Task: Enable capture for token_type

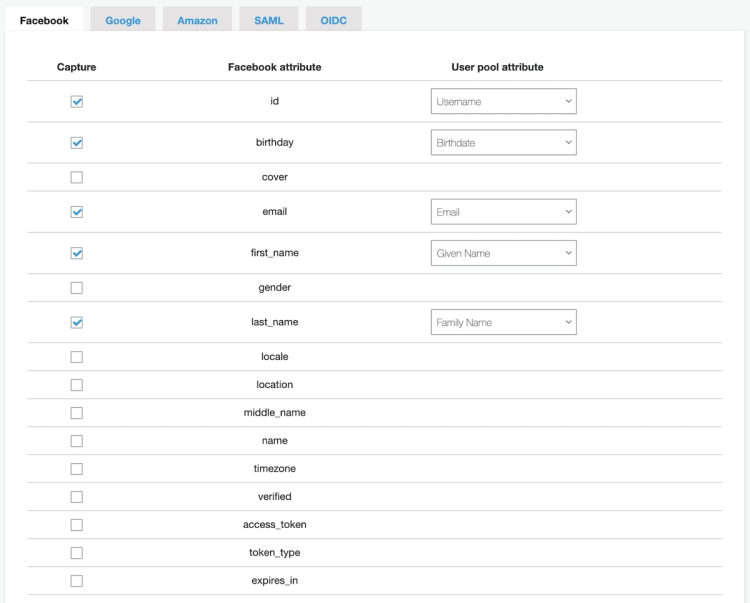Action: [x=77, y=553]
